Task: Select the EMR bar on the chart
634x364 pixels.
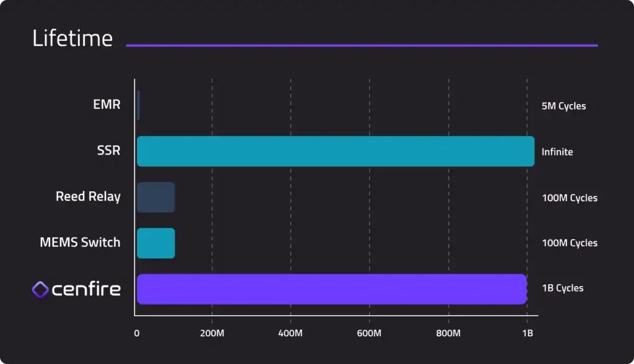Action: point(137,104)
